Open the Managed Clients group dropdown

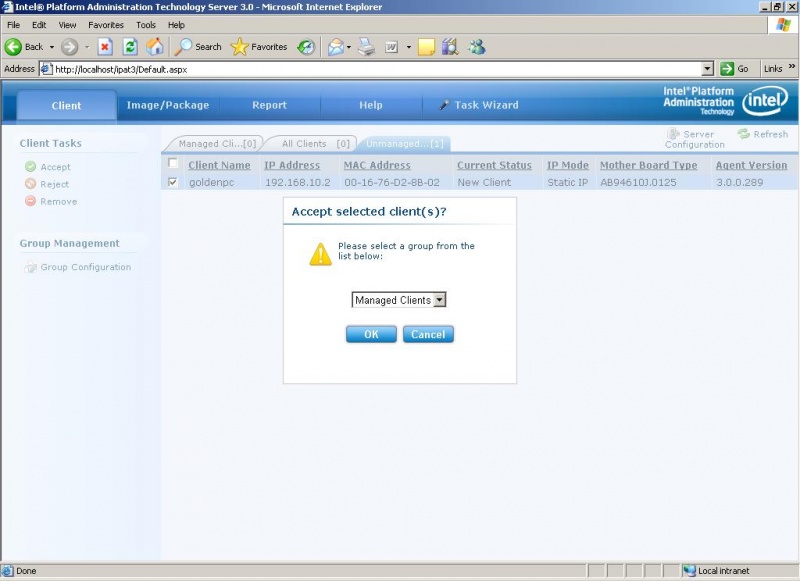click(x=440, y=299)
